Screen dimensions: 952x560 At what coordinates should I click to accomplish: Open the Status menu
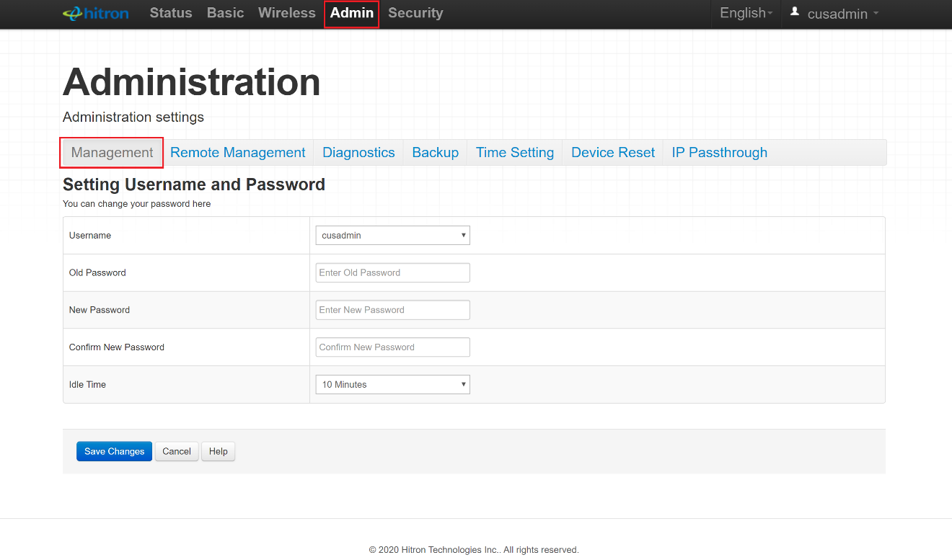coord(171,13)
